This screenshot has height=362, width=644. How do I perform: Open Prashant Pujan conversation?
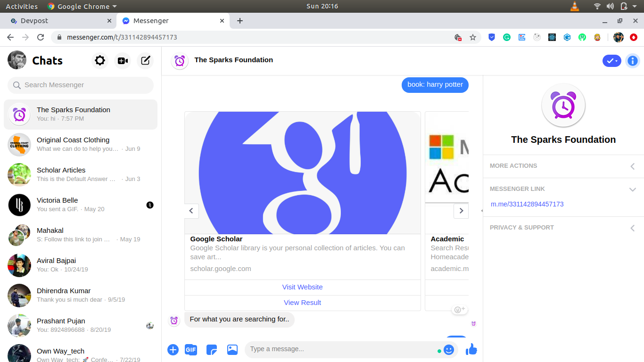(x=81, y=326)
